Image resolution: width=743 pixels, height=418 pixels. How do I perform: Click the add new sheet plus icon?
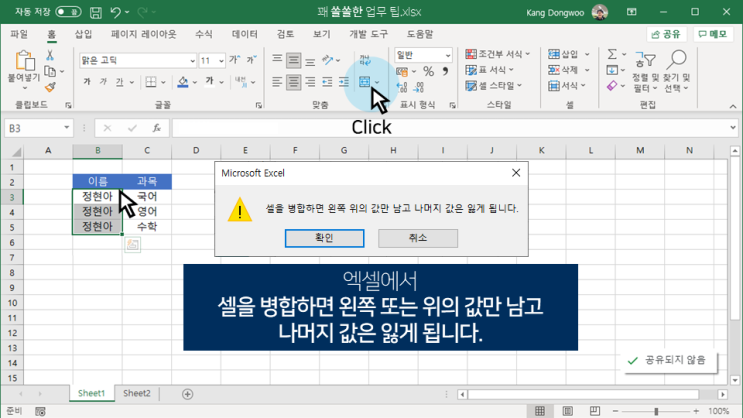[x=188, y=394]
